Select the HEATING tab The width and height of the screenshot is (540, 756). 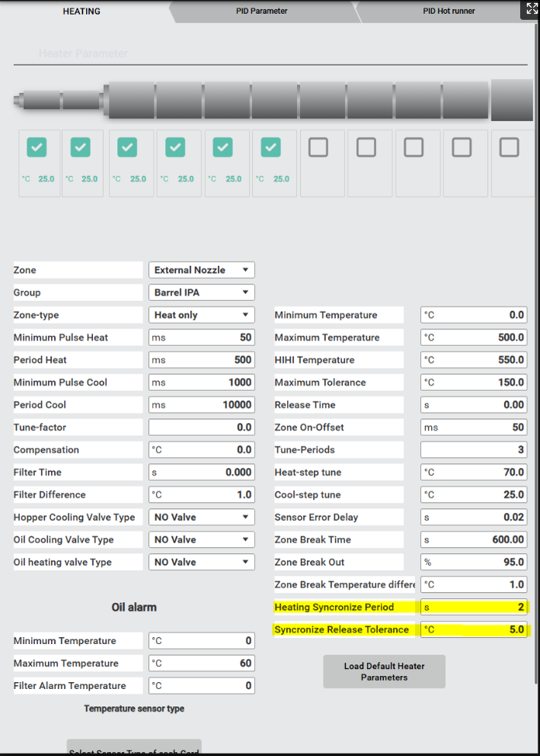(x=81, y=11)
